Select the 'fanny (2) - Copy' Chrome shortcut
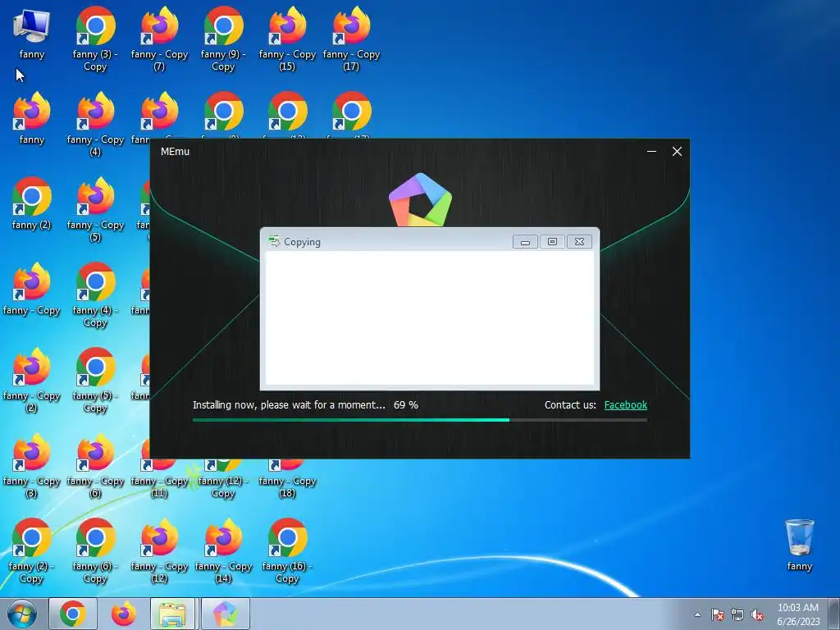Image resolution: width=840 pixels, height=630 pixels. [x=32, y=550]
